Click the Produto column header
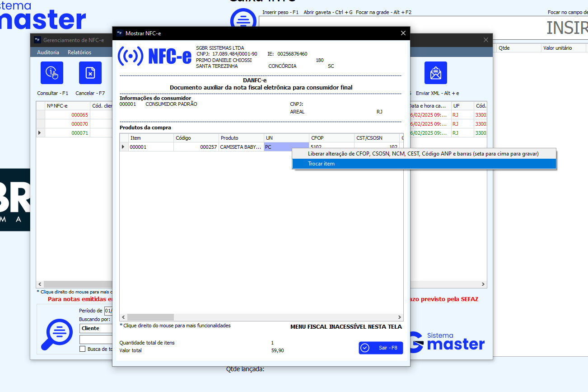 (x=241, y=138)
